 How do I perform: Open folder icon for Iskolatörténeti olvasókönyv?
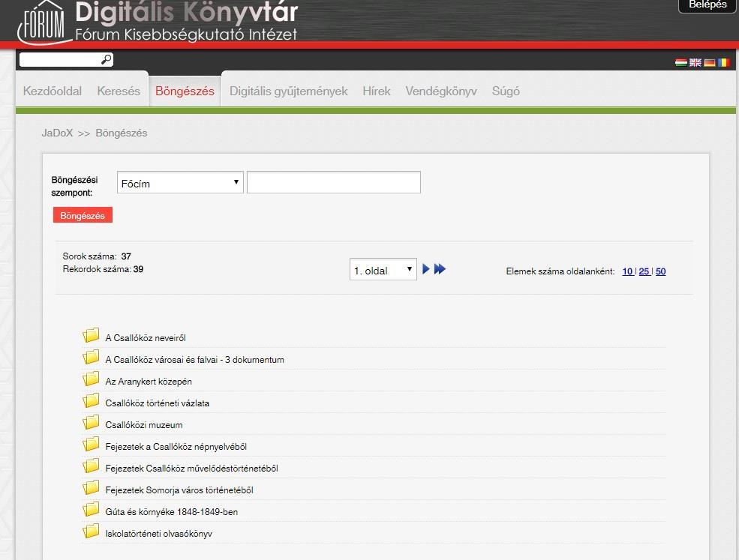click(91, 531)
